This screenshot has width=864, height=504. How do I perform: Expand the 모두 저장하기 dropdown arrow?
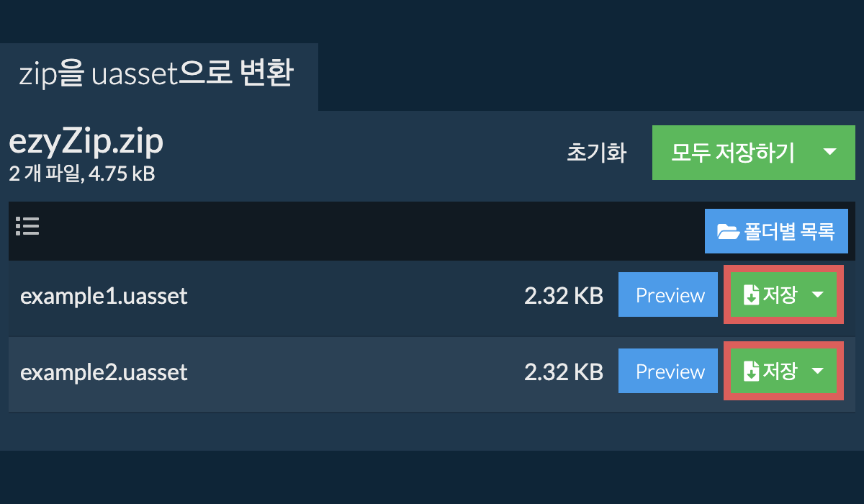pyautogui.click(x=829, y=152)
